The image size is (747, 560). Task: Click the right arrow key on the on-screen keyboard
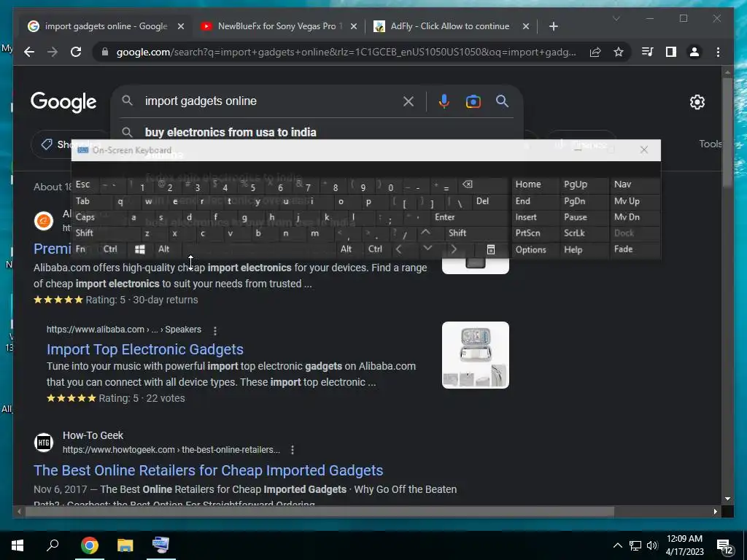tap(454, 249)
